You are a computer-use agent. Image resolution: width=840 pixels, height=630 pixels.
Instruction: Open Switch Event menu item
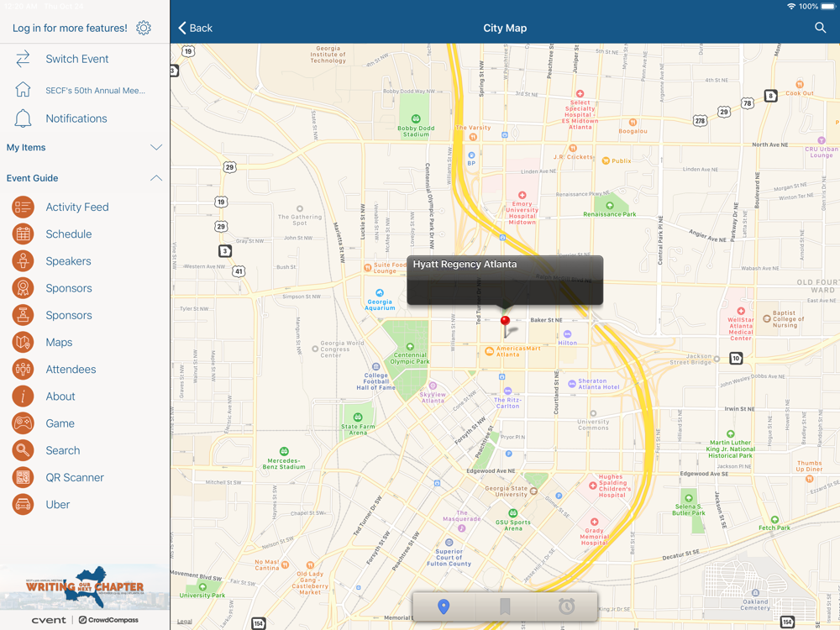(77, 59)
